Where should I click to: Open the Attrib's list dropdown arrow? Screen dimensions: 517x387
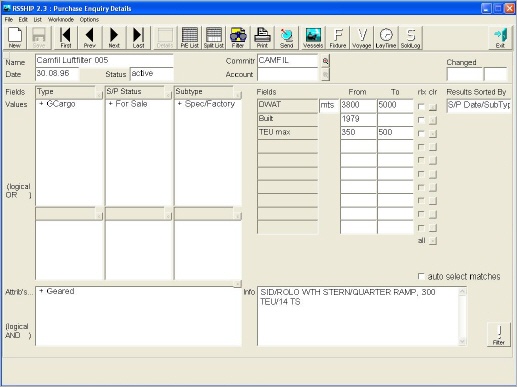(x=238, y=284)
